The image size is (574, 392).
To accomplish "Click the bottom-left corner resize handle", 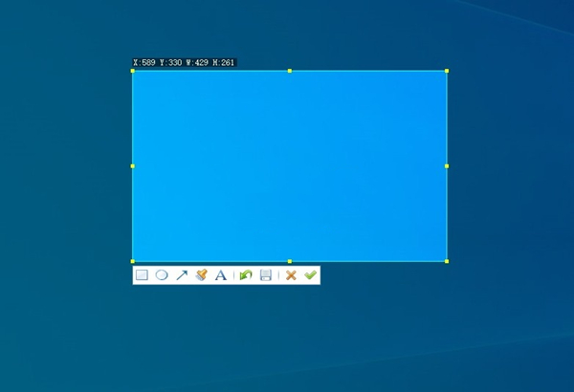I will point(133,261).
